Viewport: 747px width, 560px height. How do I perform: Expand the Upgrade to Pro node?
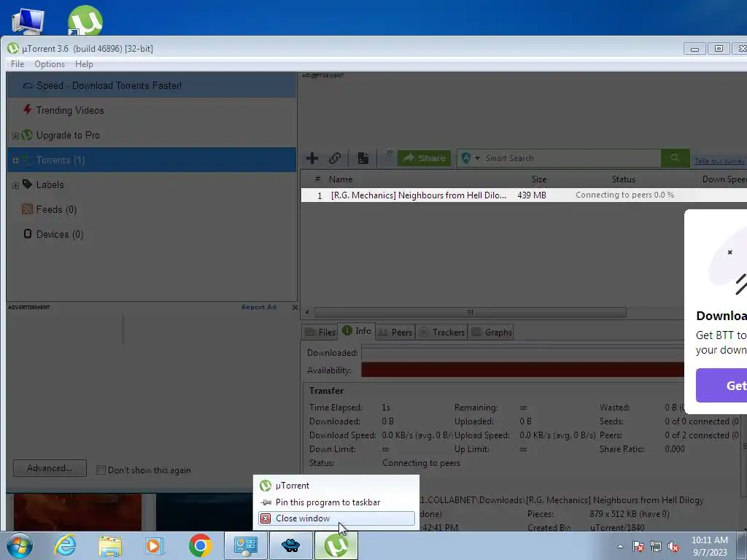pos(15,136)
